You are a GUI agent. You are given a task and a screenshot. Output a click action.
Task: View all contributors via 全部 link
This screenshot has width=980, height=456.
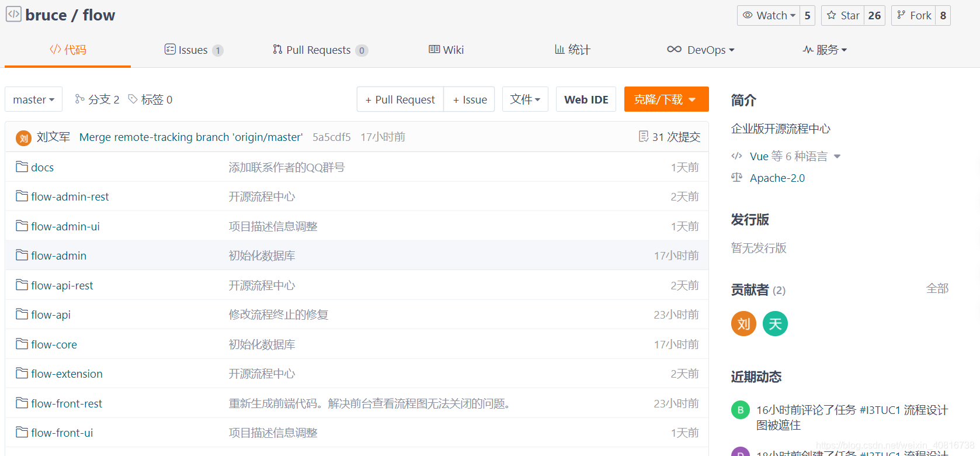coord(937,288)
